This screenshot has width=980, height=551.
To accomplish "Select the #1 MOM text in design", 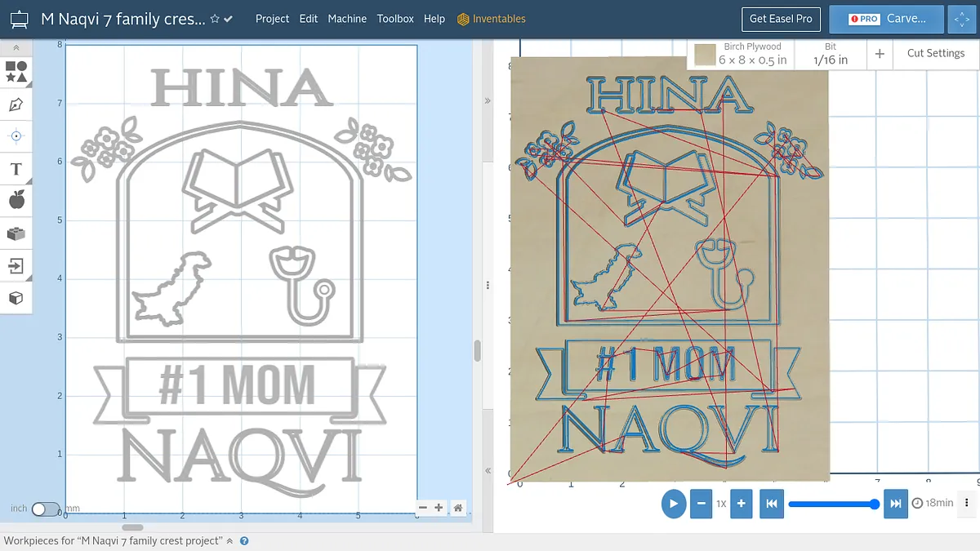I will pos(236,385).
